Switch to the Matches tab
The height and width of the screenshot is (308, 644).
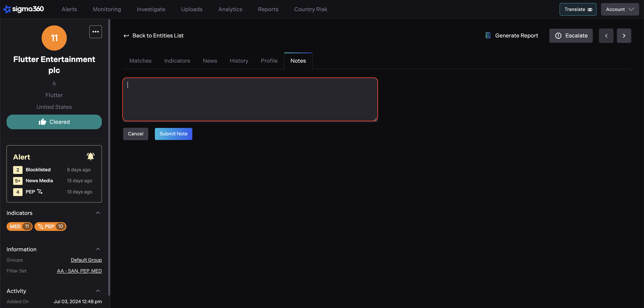(140, 61)
